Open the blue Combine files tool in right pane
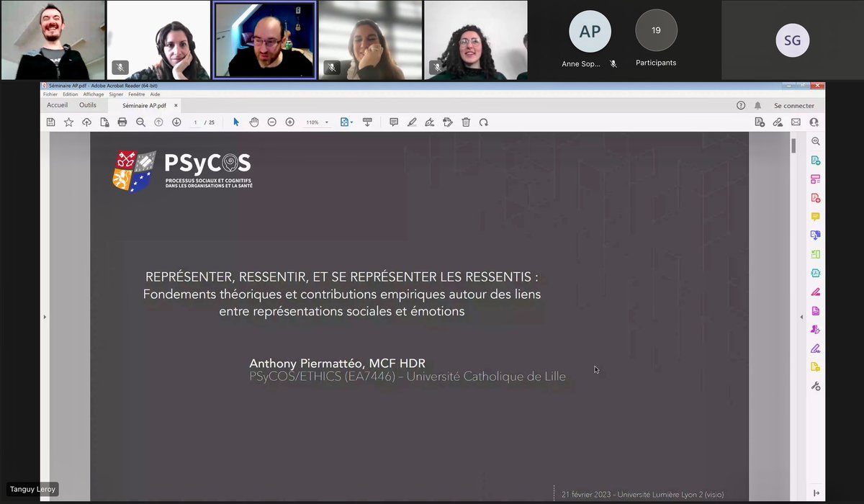Image resolution: width=864 pixels, height=504 pixels. 816,235
